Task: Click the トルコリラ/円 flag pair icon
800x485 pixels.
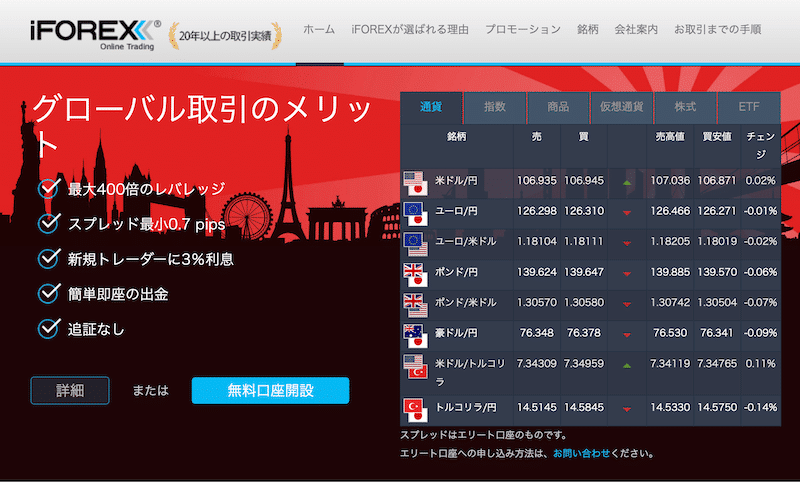Action: click(415, 411)
